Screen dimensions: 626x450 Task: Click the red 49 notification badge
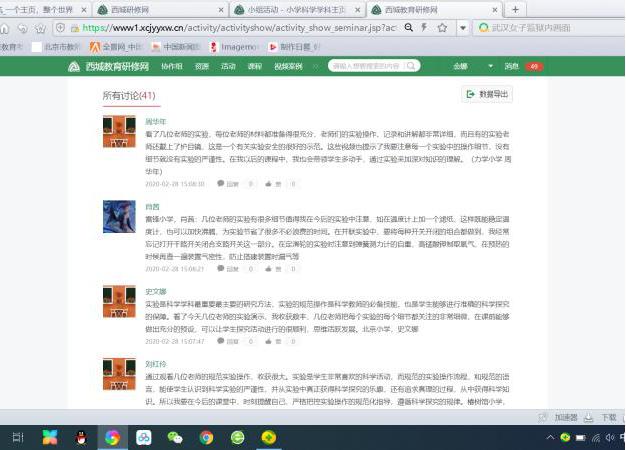point(534,67)
